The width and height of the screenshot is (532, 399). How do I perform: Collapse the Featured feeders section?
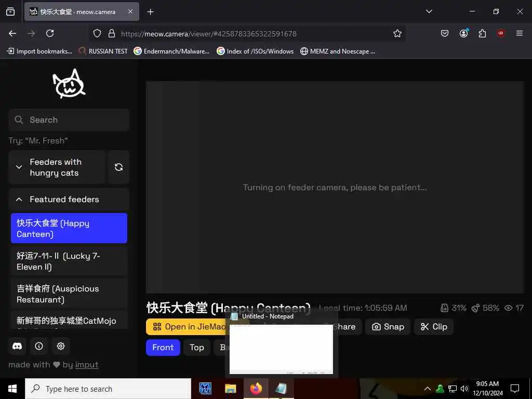69,199
